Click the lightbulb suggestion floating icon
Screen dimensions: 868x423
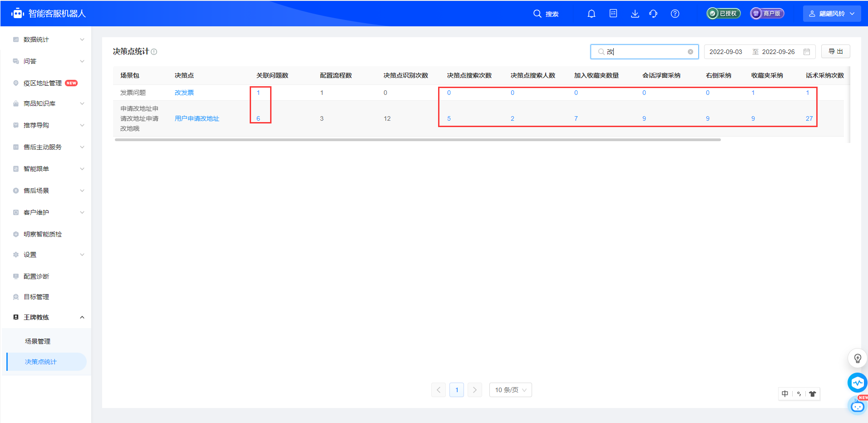(x=858, y=359)
